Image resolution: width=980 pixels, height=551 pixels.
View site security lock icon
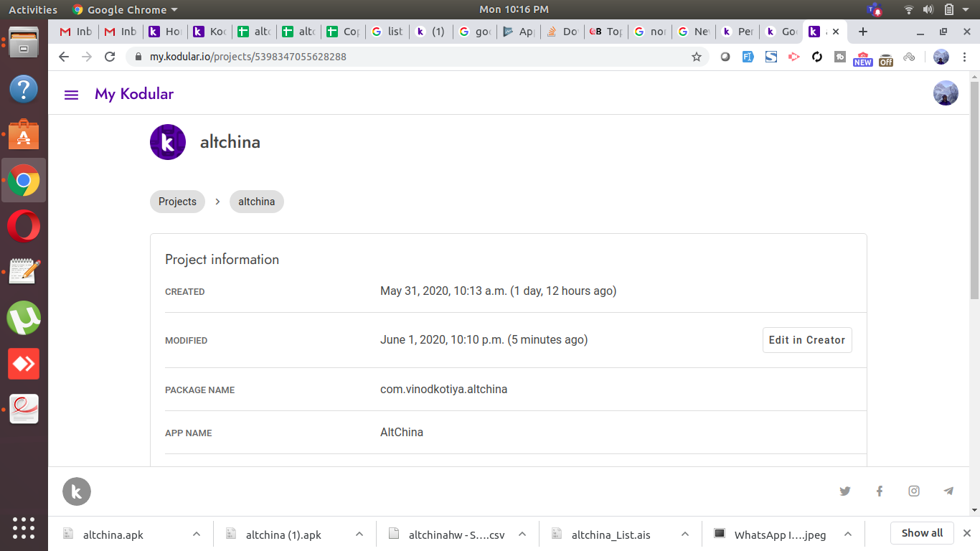138,57
